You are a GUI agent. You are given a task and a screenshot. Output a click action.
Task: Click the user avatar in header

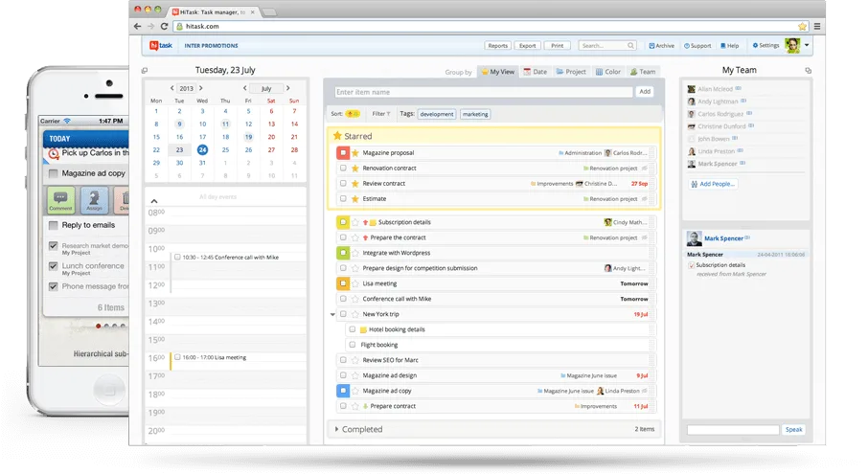coord(792,45)
